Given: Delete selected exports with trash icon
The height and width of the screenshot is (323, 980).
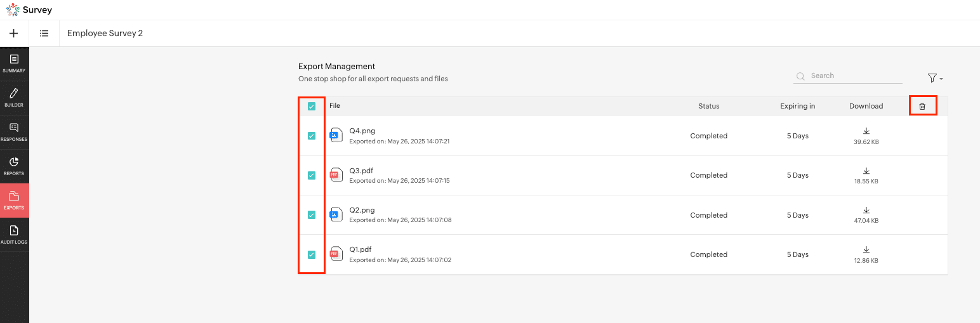Looking at the screenshot, I should pos(922,107).
